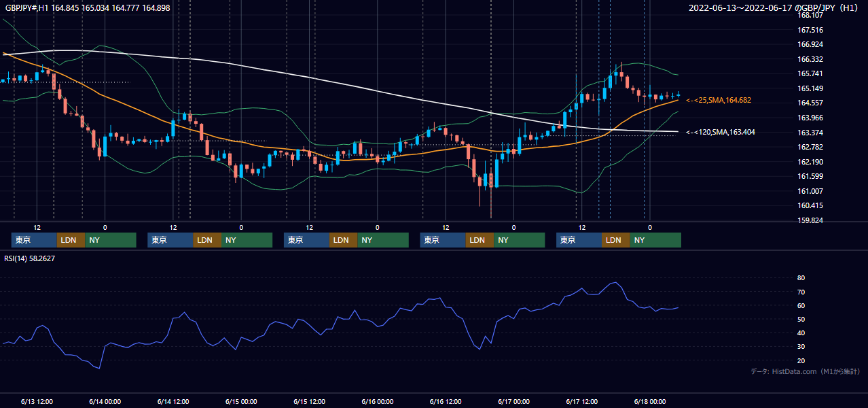Select the 6/14 00:00 time axis label

pos(105,401)
